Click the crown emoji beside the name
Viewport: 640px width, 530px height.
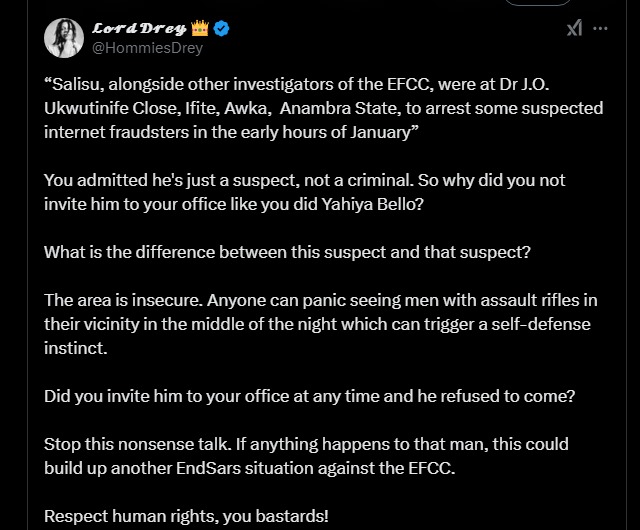click(x=200, y=28)
